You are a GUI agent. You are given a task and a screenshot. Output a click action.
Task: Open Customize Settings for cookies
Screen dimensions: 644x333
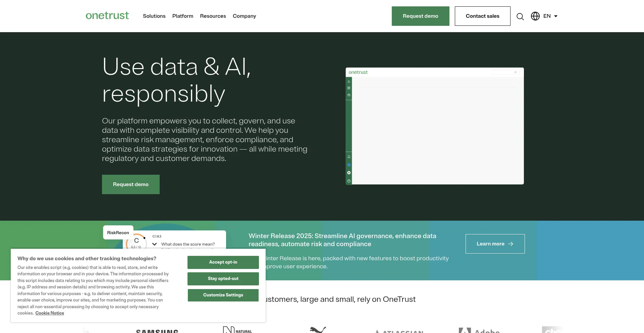tap(223, 295)
